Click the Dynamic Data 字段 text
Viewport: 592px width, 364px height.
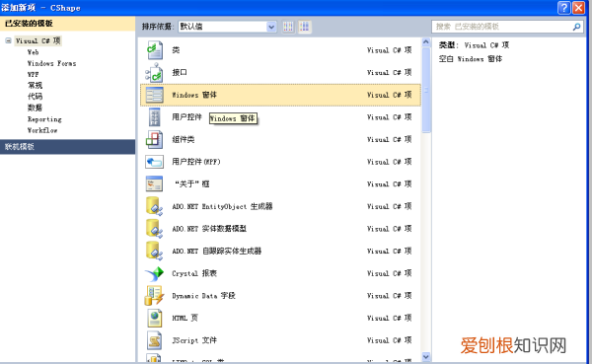(203, 296)
